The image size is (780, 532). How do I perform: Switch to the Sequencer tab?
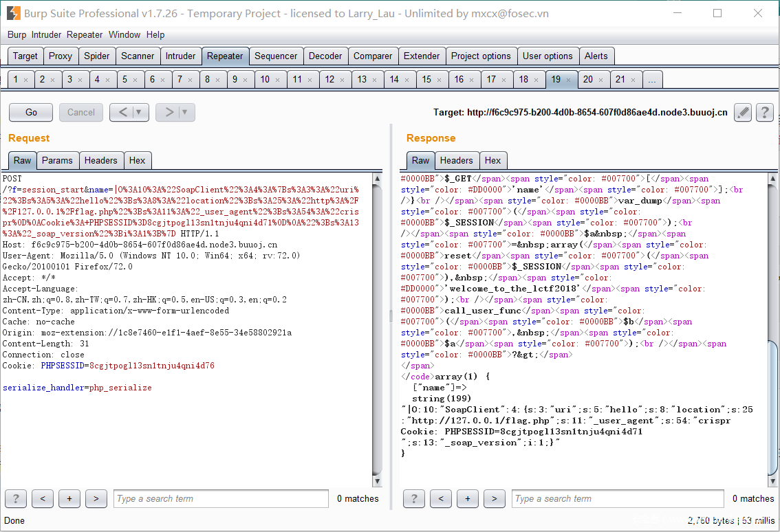click(276, 56)
